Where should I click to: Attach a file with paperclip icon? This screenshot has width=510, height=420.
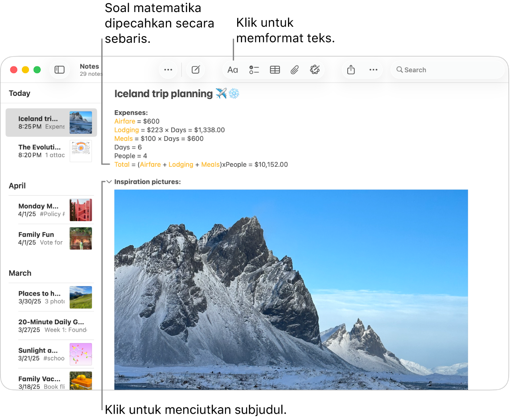[x=295, y=70]
